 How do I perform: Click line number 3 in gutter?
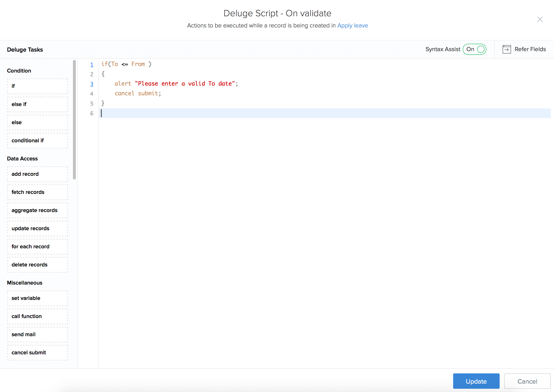tap(92, 84)
